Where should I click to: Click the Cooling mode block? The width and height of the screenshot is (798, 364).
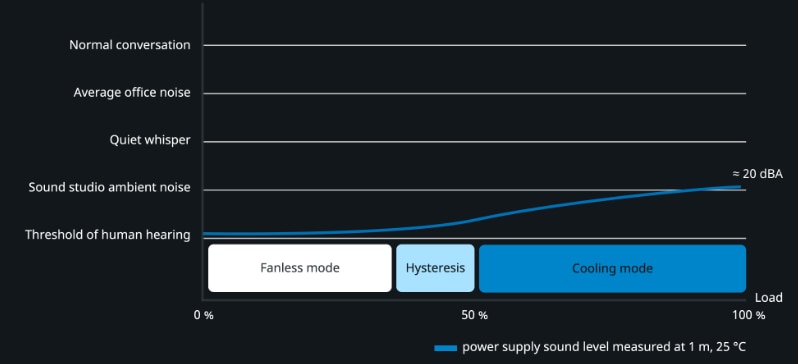(612, 268)
